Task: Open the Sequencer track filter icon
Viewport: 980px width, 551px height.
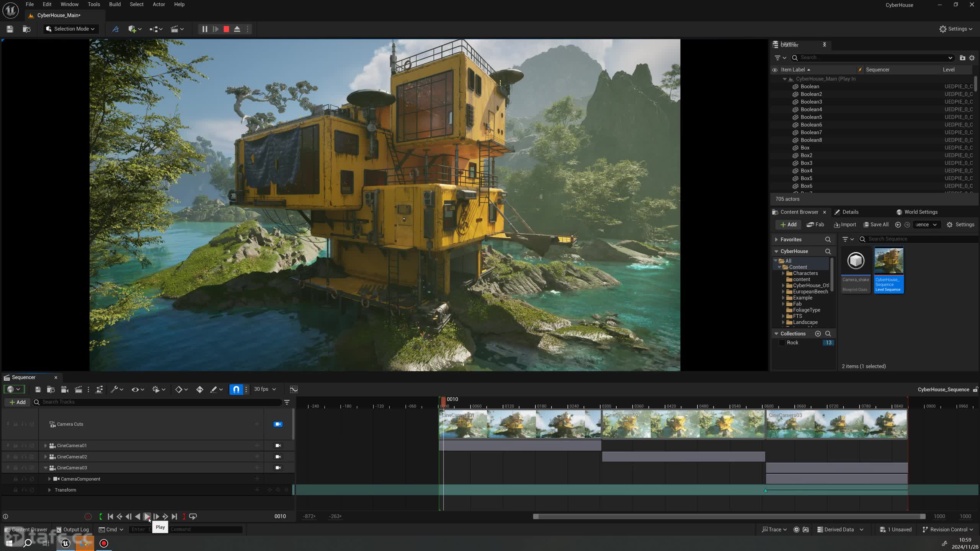Action: [287, 402]
